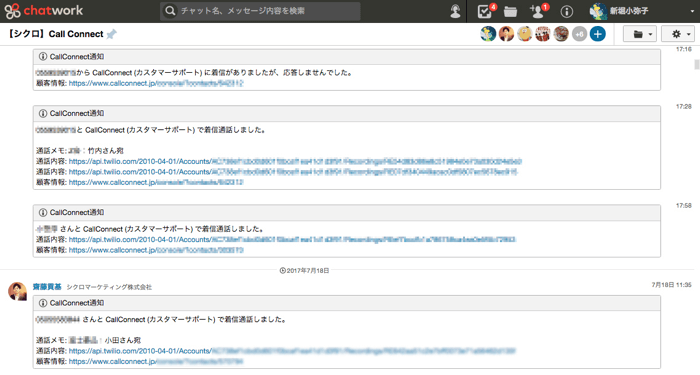Open the callconnect.jp link in July 18 message

tap(156, 362)
